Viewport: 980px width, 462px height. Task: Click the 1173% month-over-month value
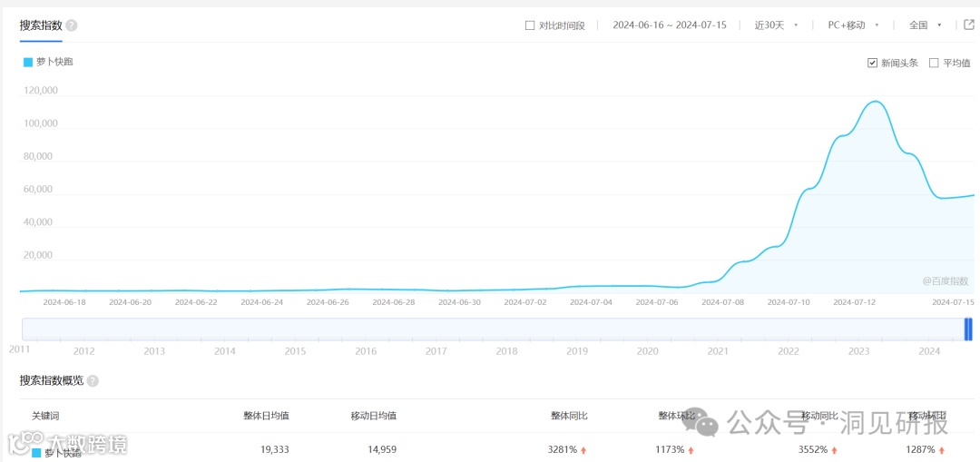click(671, 449)
